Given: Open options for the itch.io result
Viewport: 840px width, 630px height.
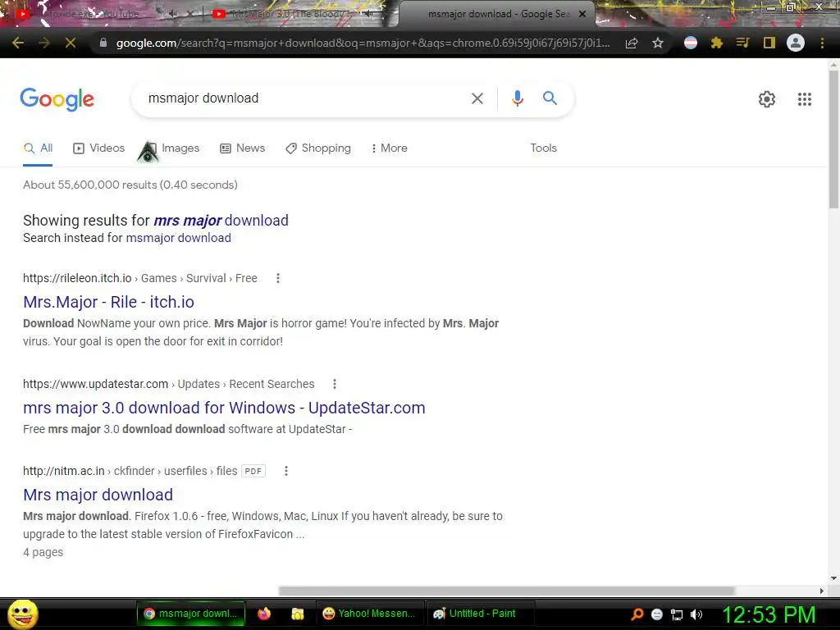Looking at the screenshot, I should (x=277, y=278).
